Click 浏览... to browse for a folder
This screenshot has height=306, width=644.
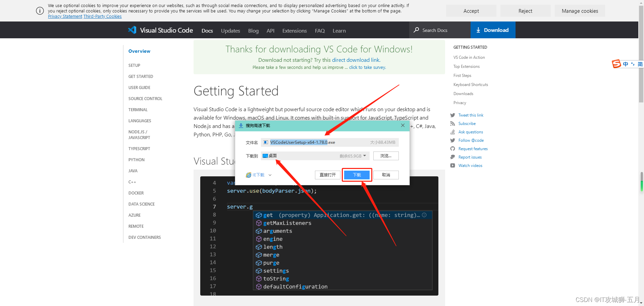[x=386, y=156]
